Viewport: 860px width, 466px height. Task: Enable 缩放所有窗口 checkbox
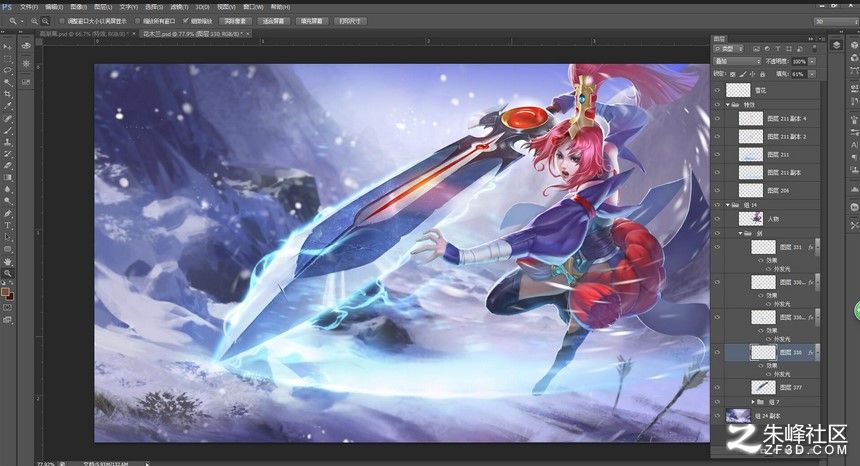click(138, 21)
